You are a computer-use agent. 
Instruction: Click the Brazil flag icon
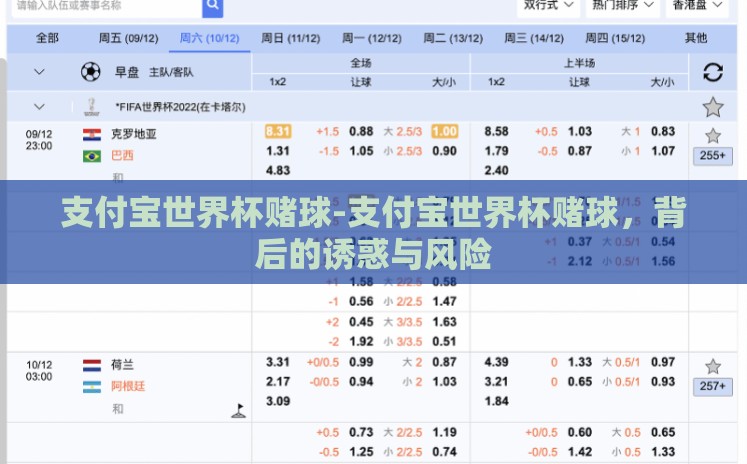(92, 156)
